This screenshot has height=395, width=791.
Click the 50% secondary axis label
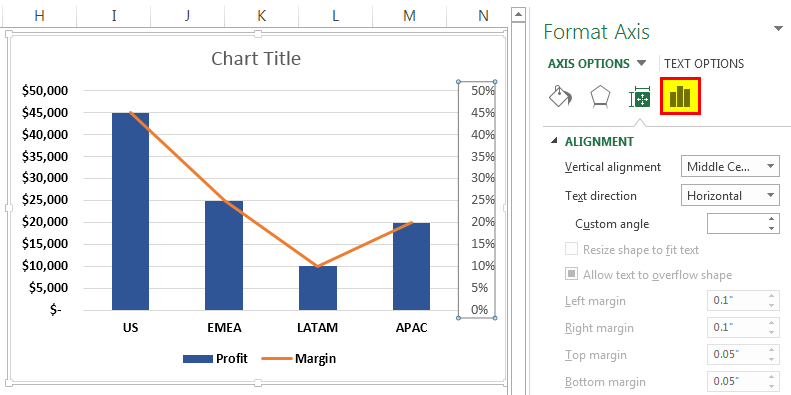click(x=482, y=91)
